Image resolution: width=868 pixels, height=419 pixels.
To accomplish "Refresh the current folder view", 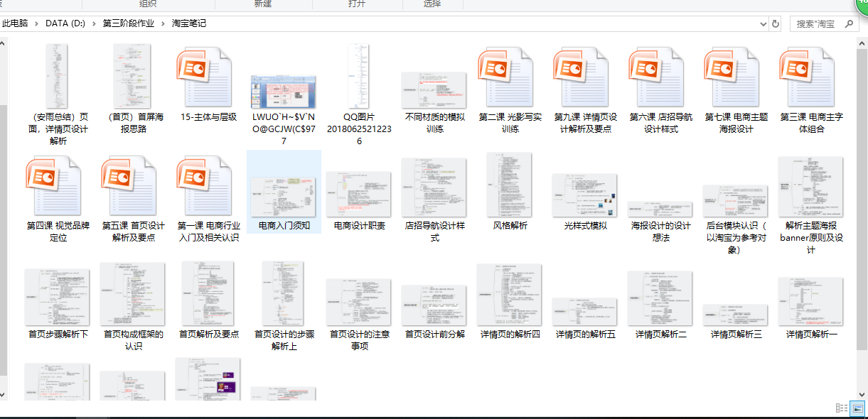I will tap(775, 23).
